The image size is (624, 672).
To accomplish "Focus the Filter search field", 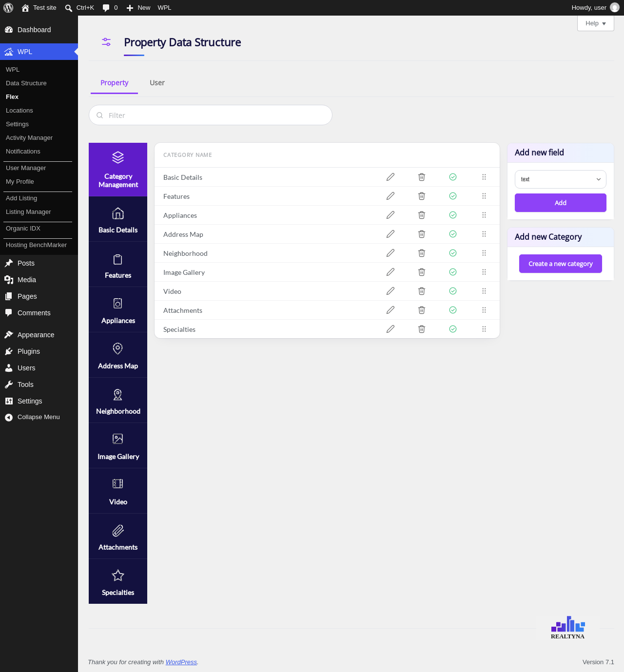I will tap(211, 115).
